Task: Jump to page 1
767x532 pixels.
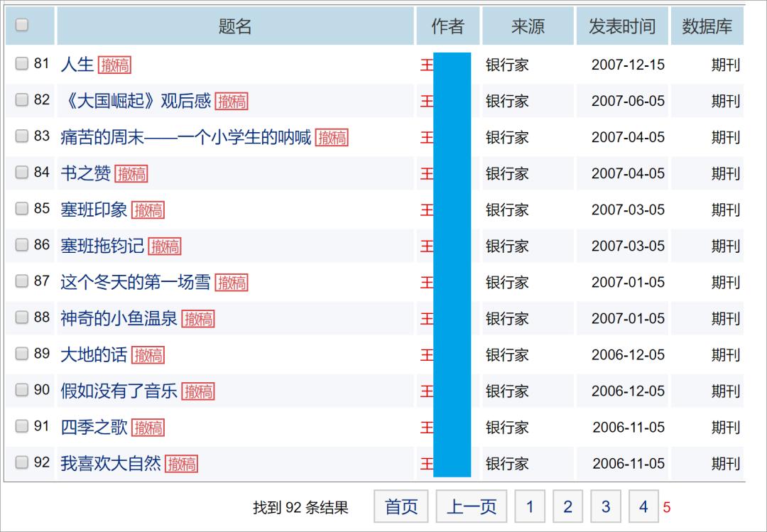Action: tap(530, 506)
